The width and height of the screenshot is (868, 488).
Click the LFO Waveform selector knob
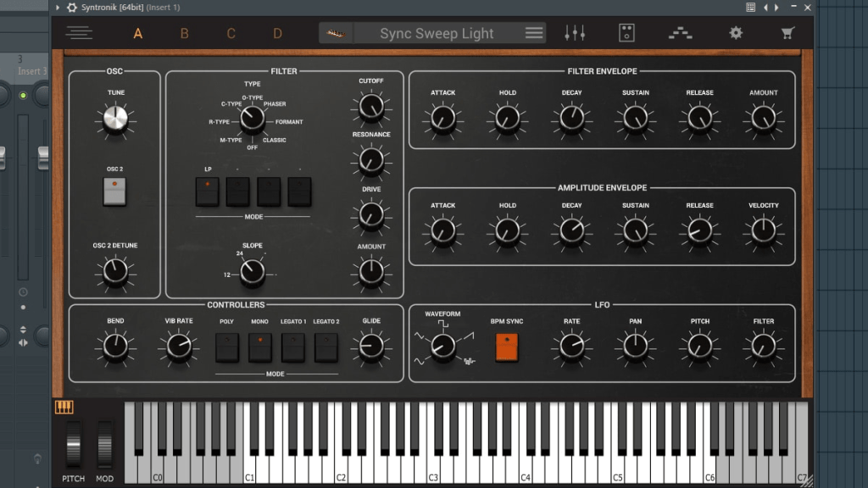[x=442, y=347]
